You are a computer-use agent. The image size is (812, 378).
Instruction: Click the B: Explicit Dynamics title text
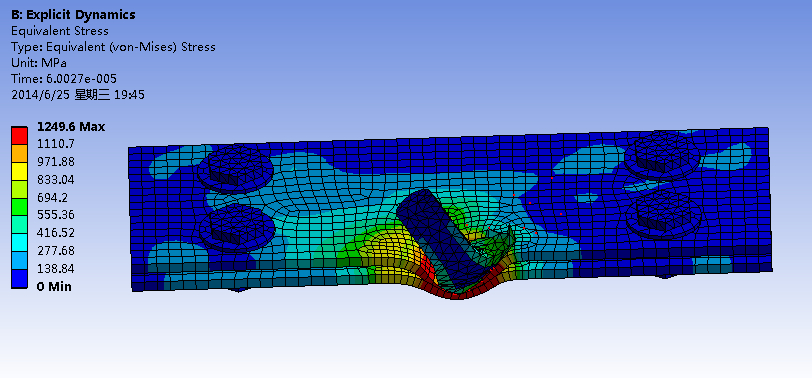[x=73, y=15]
